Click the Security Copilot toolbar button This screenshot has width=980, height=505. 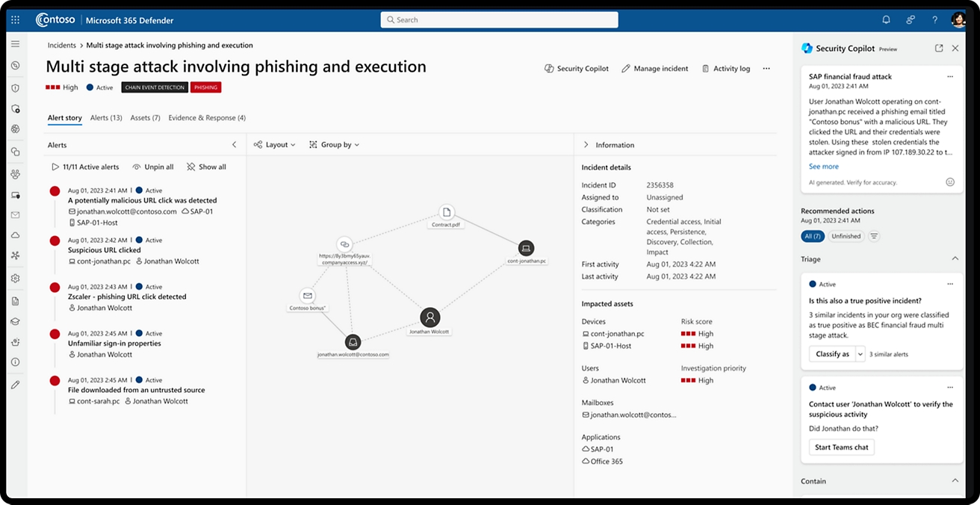(576, 69)
